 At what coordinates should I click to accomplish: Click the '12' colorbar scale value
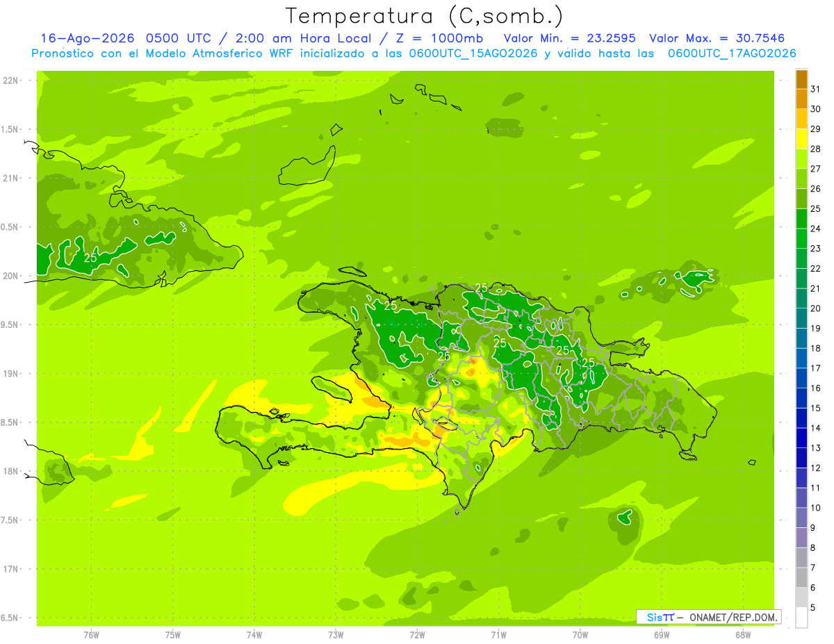point(816,468)
